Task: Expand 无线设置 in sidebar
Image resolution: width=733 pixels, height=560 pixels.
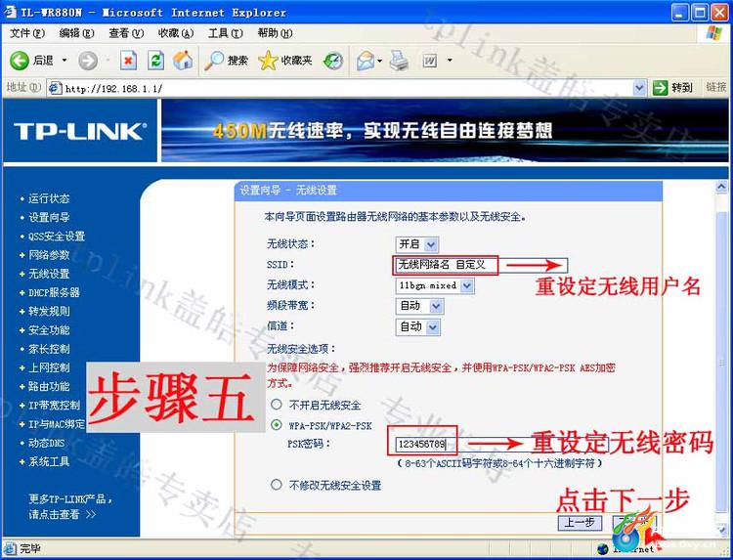Action: (49, 274)
